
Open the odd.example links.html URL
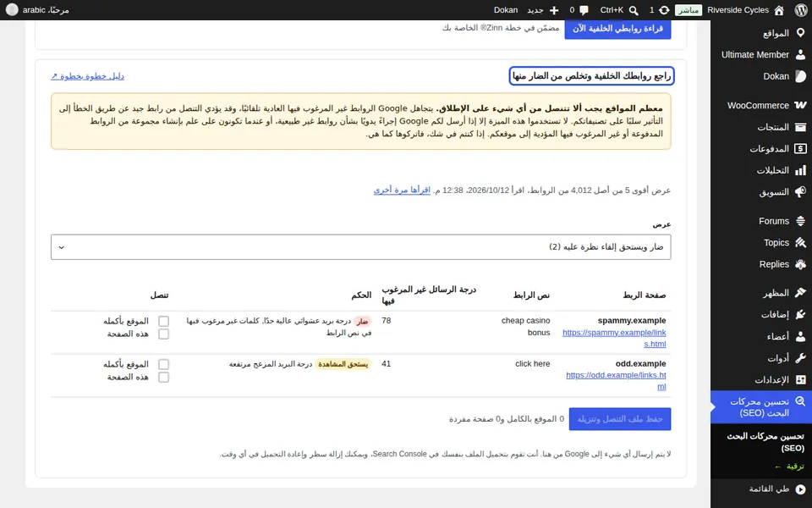(617, 381)
